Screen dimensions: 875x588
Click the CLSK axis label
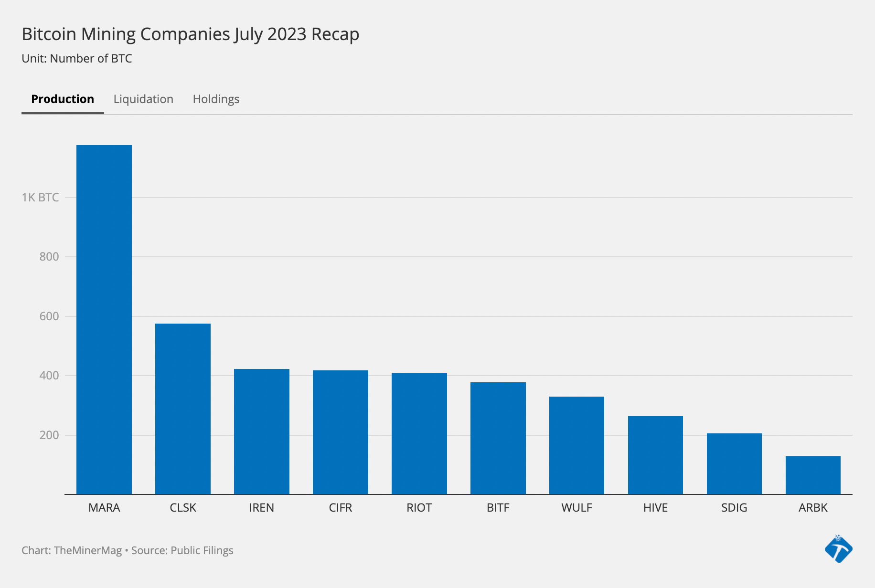[x=183, y=507]
